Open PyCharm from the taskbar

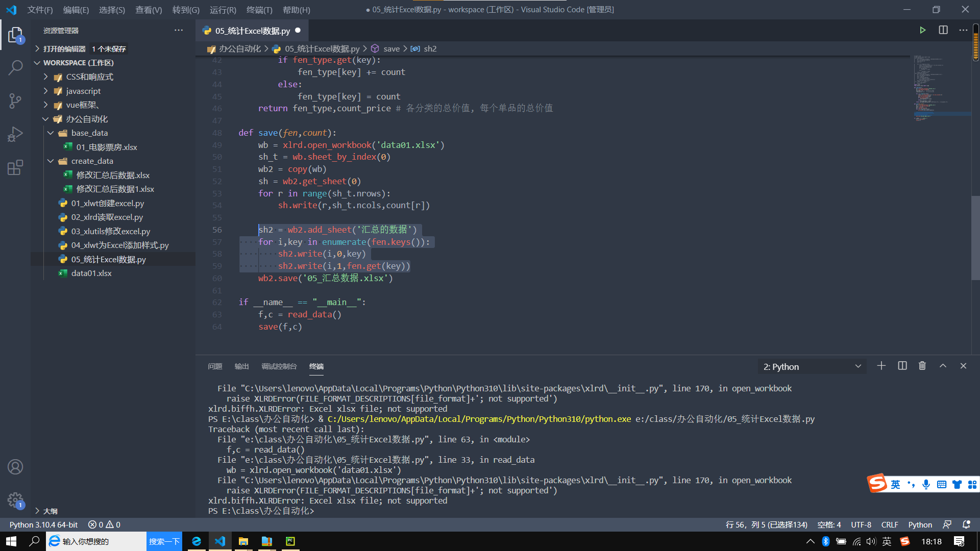(290, 541)
